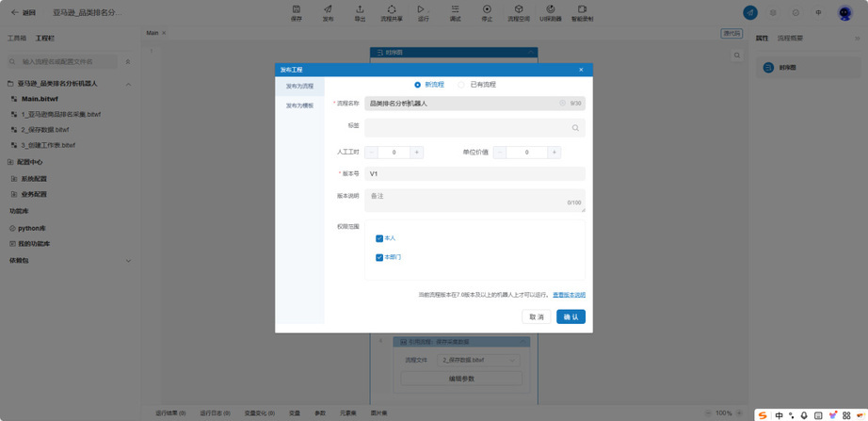Switch to the 发布为模板 tab
The height and width of the screenshot is (421, 868).
pyautogui.click(x=299, y=105)
